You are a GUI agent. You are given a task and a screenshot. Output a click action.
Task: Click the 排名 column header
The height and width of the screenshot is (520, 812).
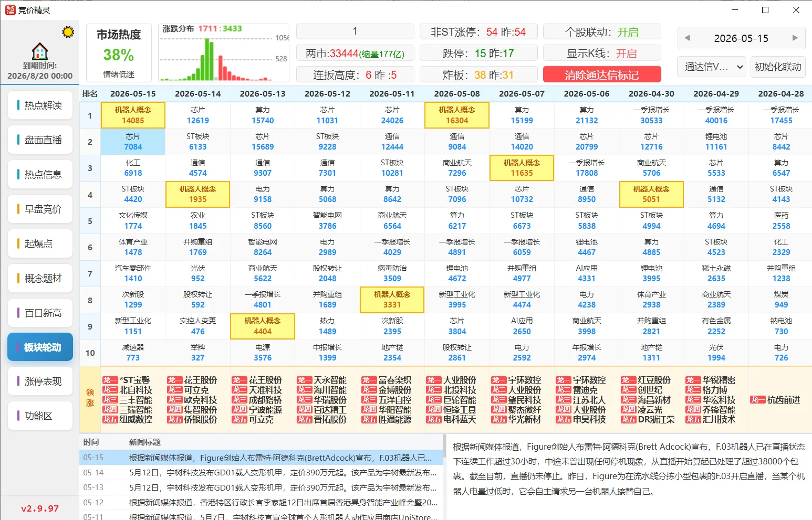point(90,94)
